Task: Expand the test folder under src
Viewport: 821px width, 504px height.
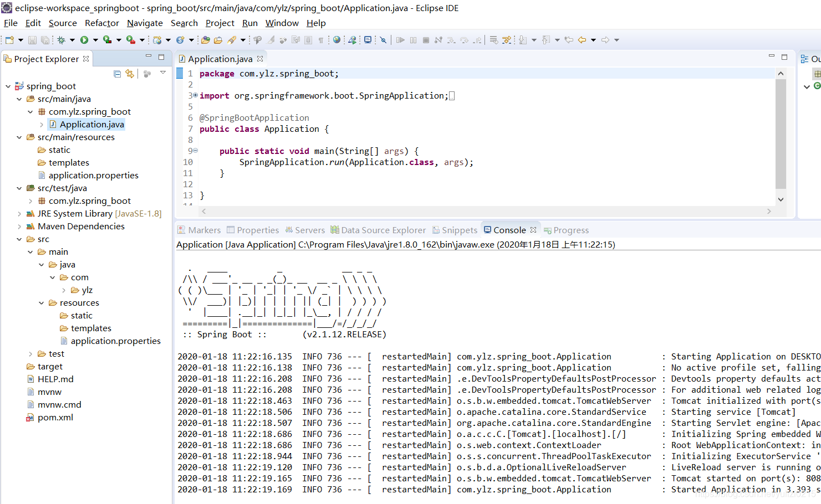Action: [30, 354]
